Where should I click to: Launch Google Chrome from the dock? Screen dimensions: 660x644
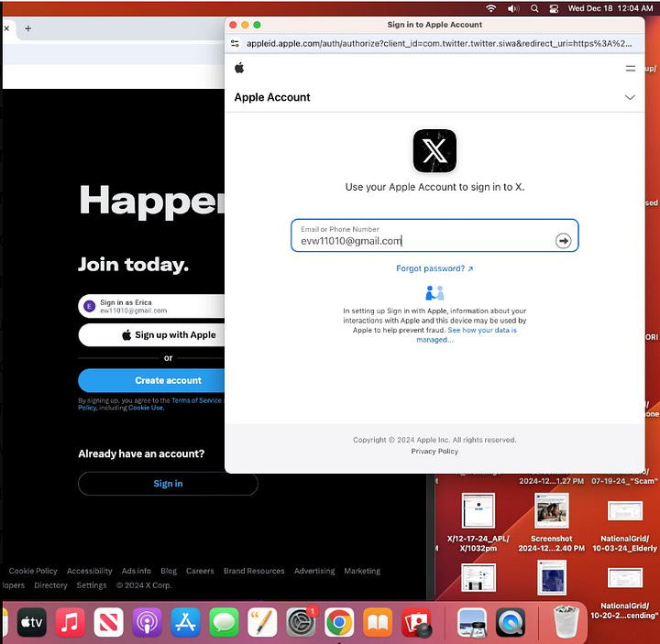click(339, 622)
